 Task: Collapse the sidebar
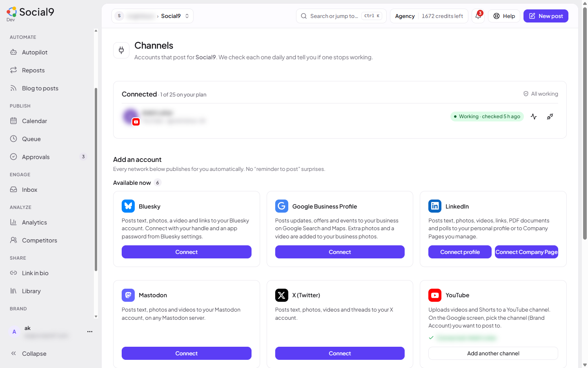[x=49, y=354]
